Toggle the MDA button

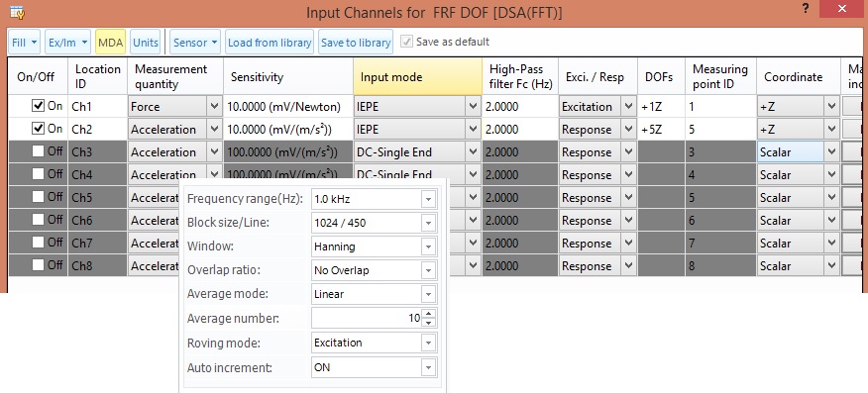[111, 42]
